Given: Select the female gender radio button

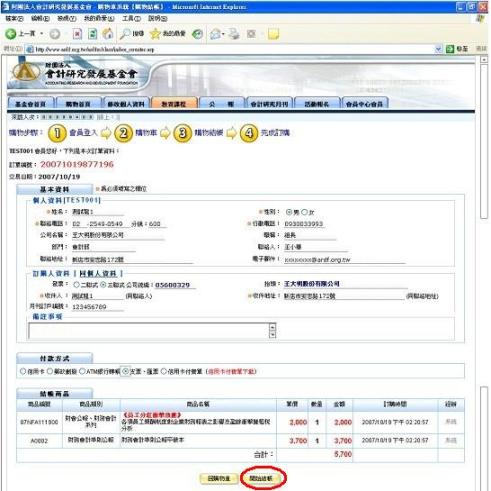Looking at the screenshot, I should [304, 212].
